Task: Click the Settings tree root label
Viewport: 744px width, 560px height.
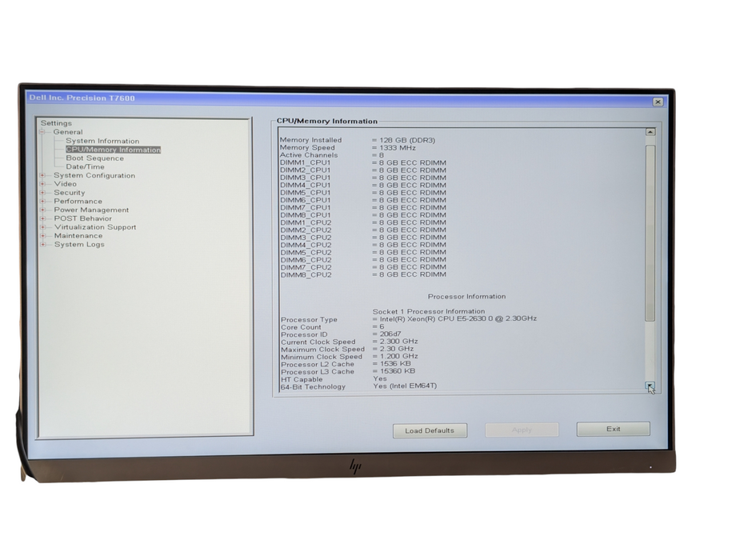Action: click(57, 123)
